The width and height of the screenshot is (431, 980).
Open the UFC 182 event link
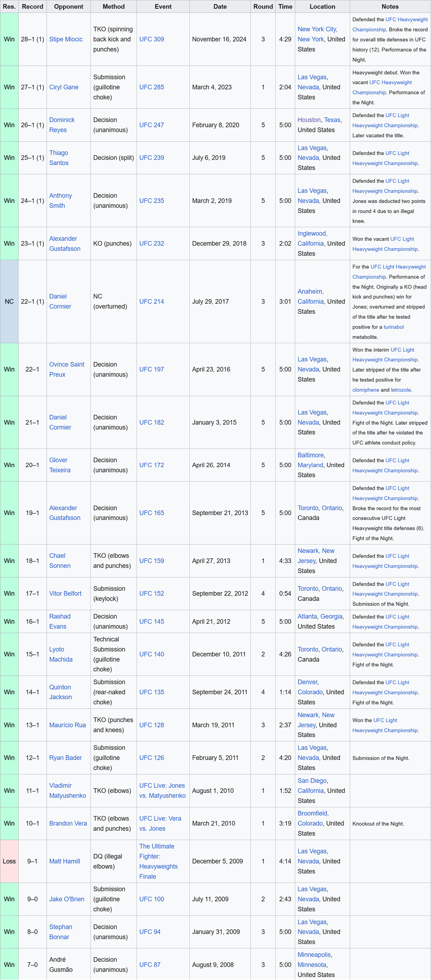click(x=152, y=422)
